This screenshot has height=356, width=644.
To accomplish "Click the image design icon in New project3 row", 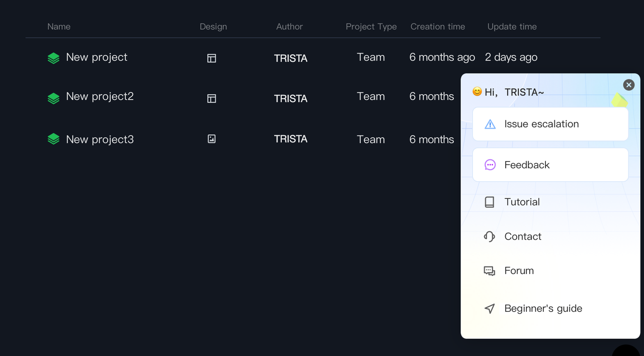I will (212, 139).
